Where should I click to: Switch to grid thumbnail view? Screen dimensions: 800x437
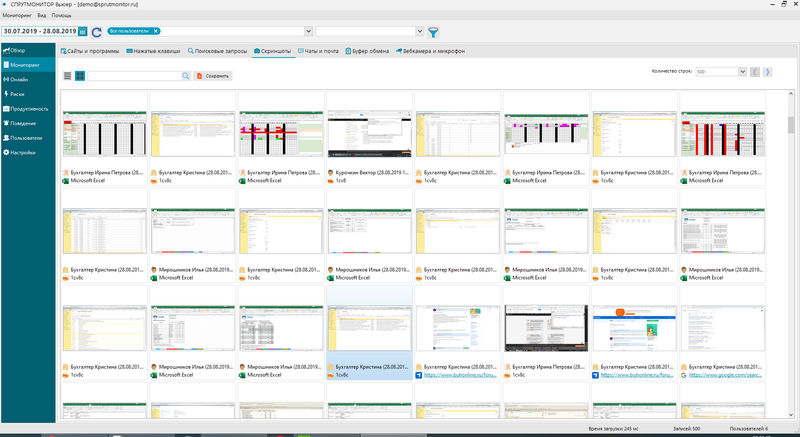click(x=80, y=76)
